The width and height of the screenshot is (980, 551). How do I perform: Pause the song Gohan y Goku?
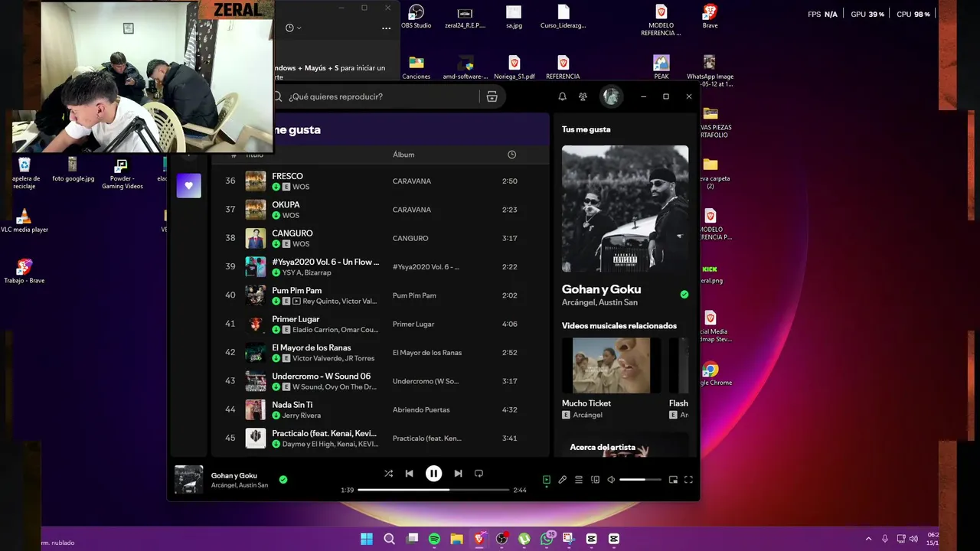pos(433,474)
